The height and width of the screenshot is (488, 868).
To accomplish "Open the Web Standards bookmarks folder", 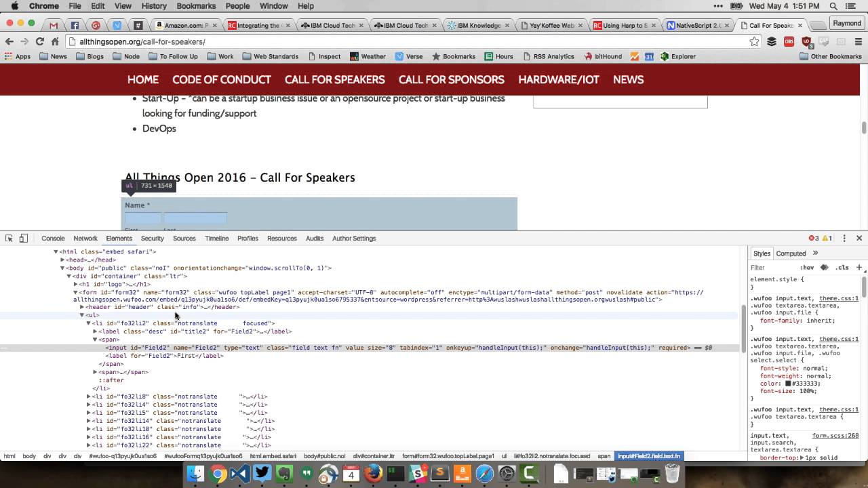I will click(x=271, y=56).
